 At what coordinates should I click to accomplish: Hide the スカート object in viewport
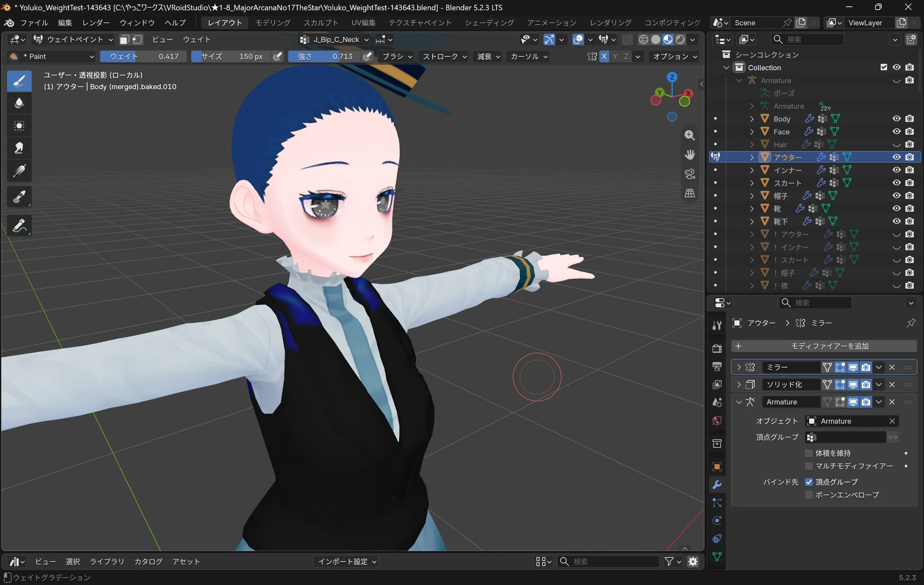point(896,182)
